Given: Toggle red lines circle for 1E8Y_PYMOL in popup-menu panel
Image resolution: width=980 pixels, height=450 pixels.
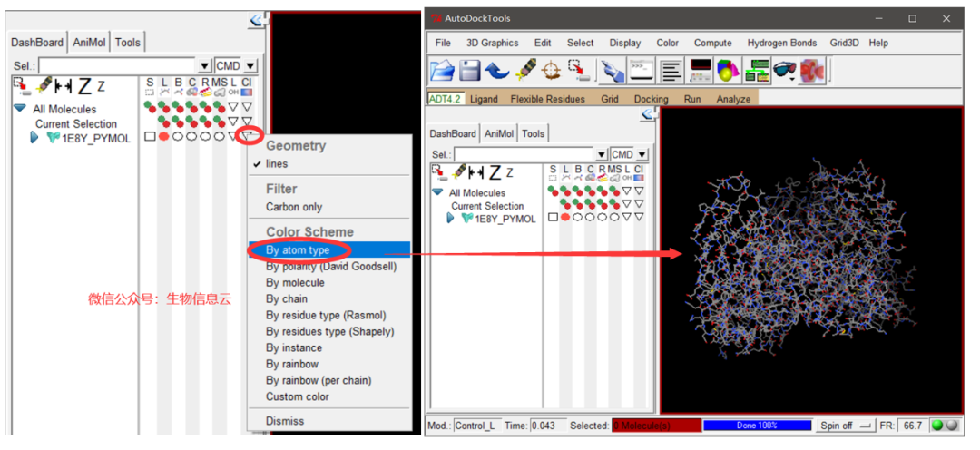Looking at the screenshot, I should click(x=163, y=136).
